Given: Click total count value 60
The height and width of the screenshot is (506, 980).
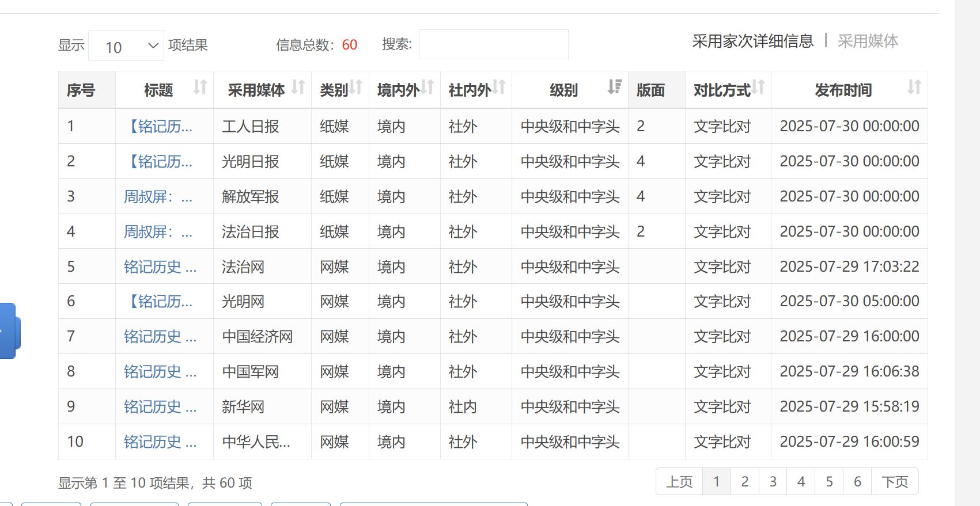Looking at the screenshot, I should (350, 45).
